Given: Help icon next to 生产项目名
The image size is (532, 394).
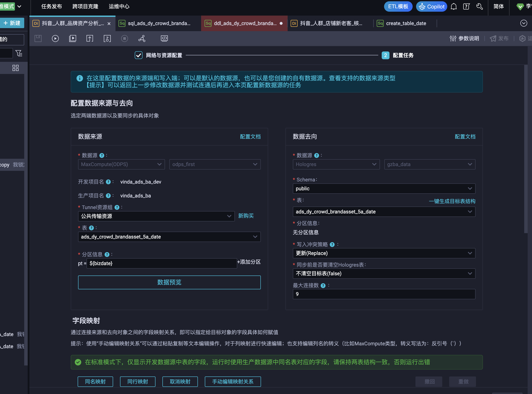Looking at the screenshot, I should [108, 196].
